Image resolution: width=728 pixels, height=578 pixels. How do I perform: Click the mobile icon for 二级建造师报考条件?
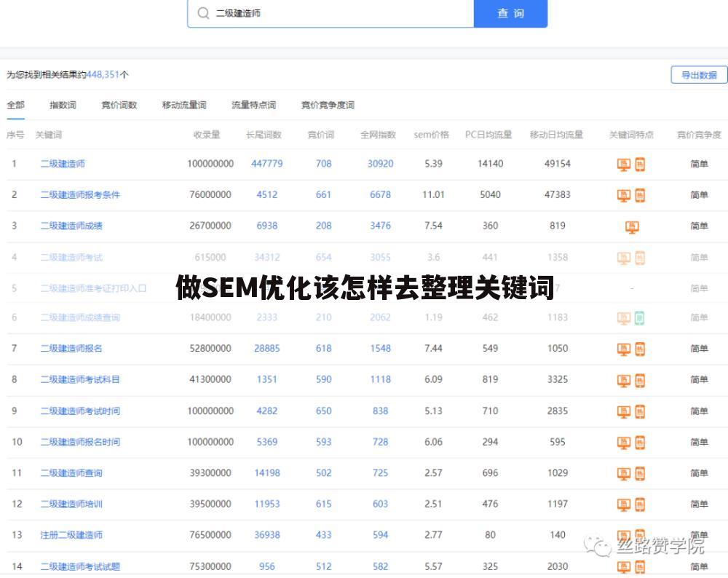point(640,195)
